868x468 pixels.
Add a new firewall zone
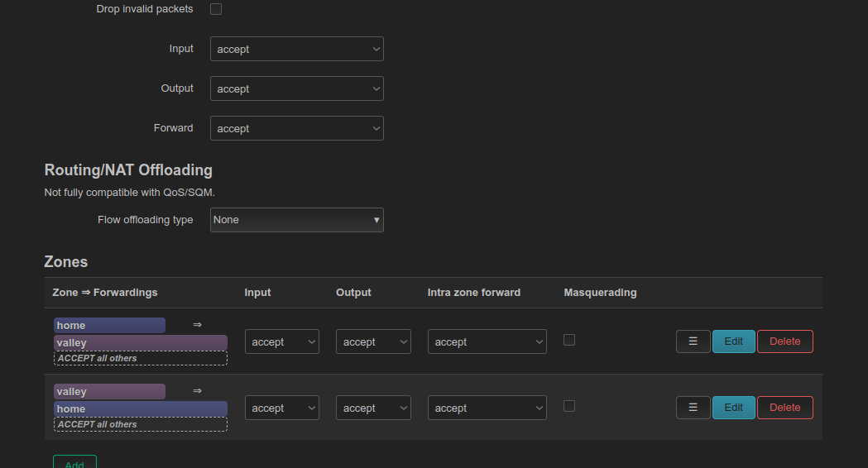(74, 464)
